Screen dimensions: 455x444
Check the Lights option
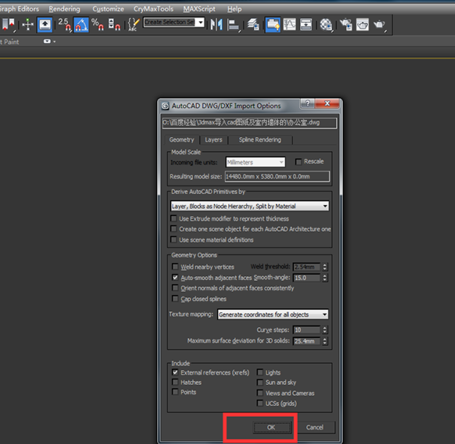click(x=260, y=372)
